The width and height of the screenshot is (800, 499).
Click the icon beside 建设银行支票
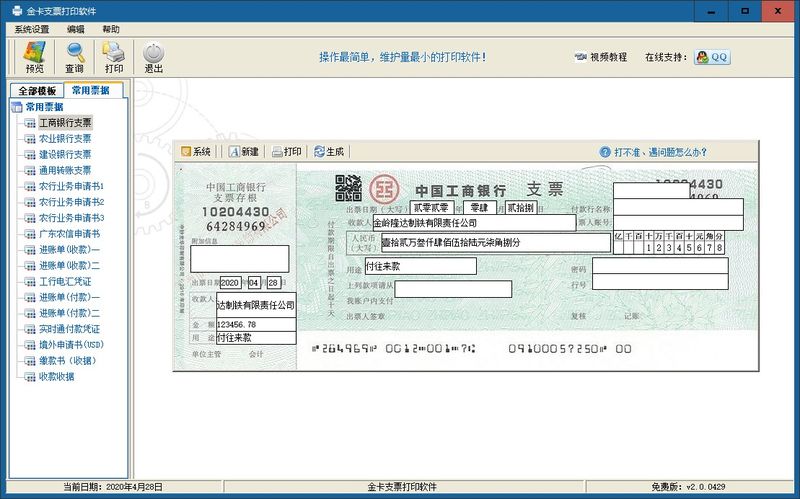30,155
